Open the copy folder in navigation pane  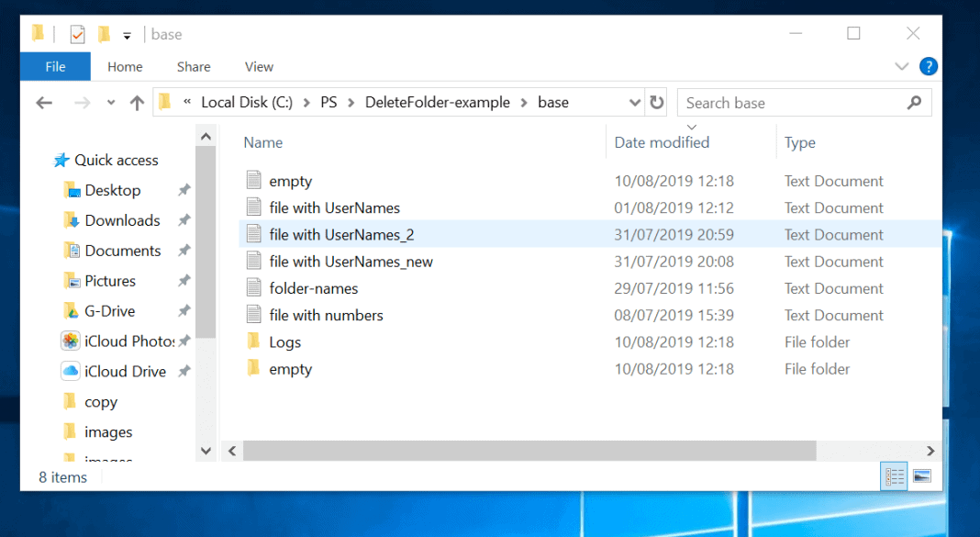tap(91, 401)
